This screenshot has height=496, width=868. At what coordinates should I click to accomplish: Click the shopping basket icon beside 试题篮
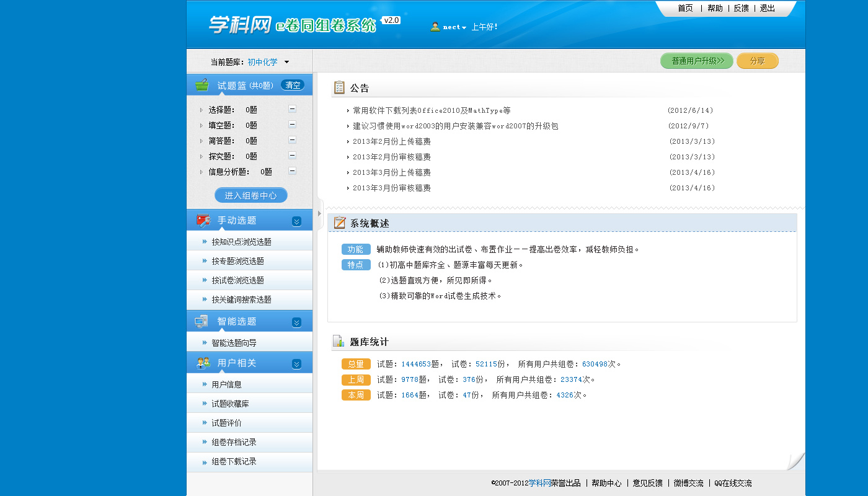(x=202, y=85)
